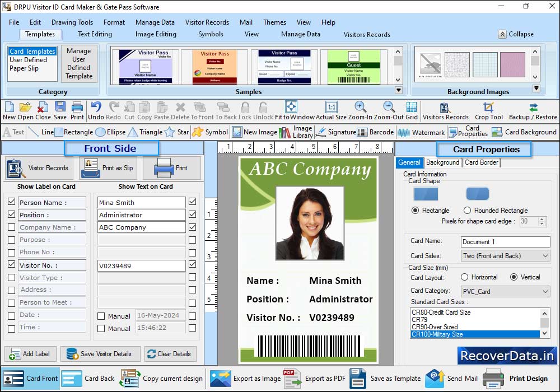Uncheck the Person Name label checkbox
Image resolution: width=560 pixels, height=392 pixels.
(11, 202)
